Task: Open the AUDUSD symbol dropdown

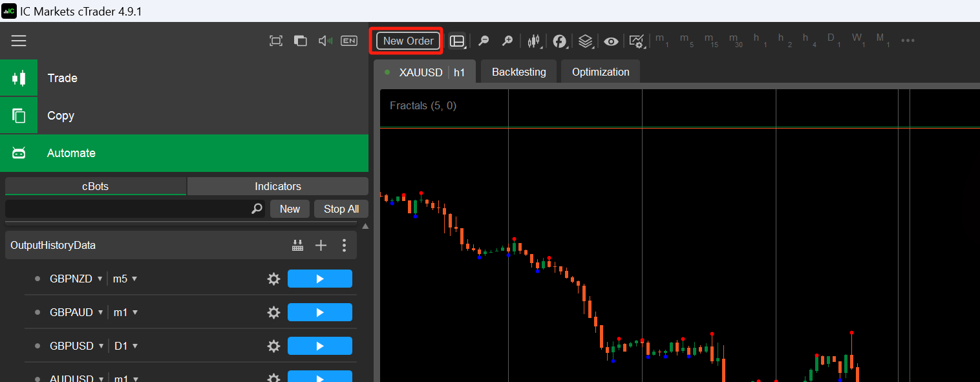Action: pyautogui.click(x=76, y=379)
